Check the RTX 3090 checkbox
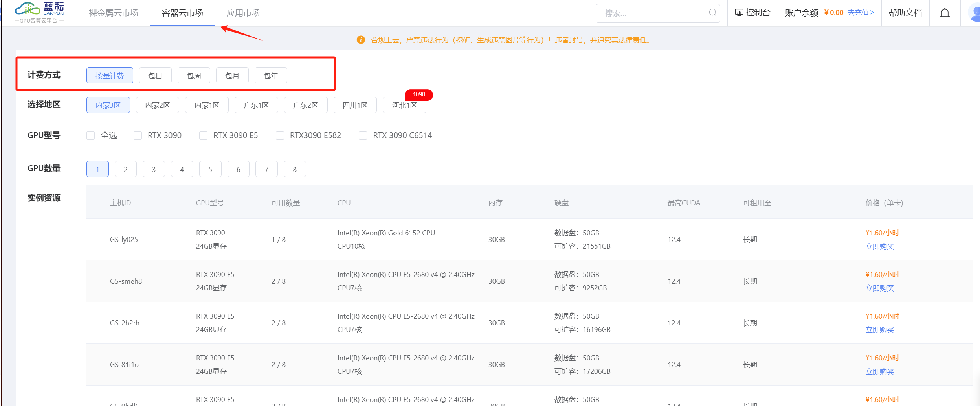Screen dimensions: 980x406 click(x=138, y=135)
